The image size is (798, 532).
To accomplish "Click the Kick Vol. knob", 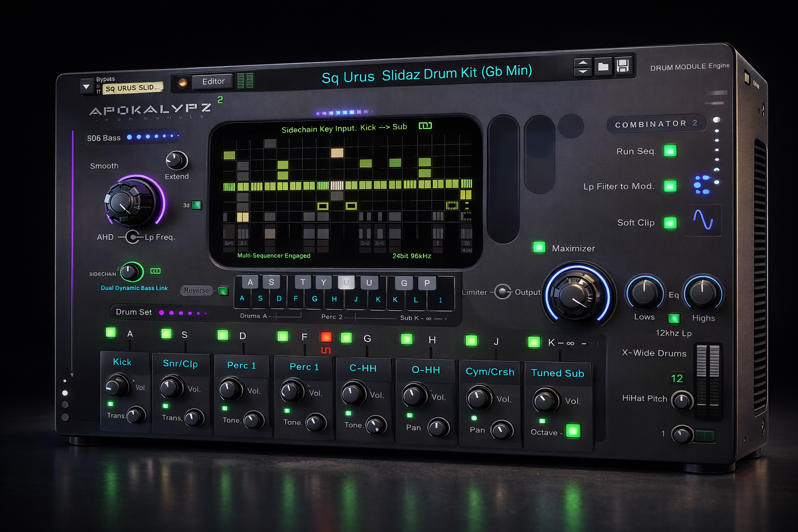I will click(117, 387).
